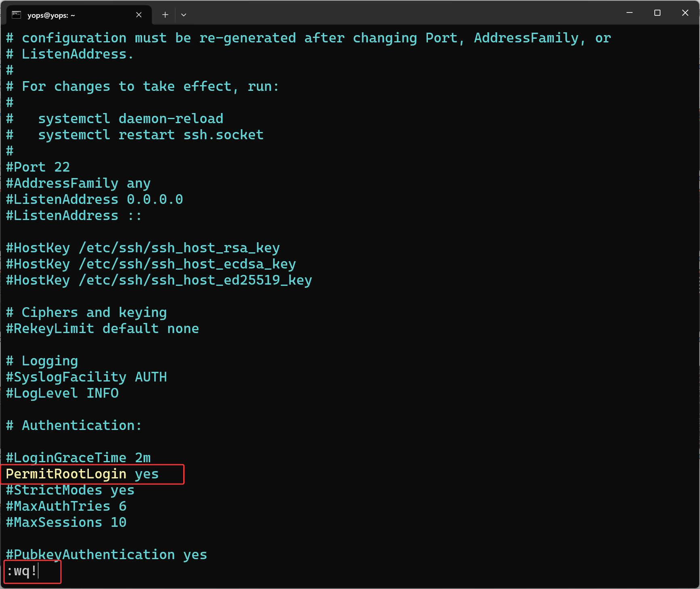Click the ssh_host_rsa_key HostKey line
The width and height of the screenshot is (700, 589).
tap(143, 248)
